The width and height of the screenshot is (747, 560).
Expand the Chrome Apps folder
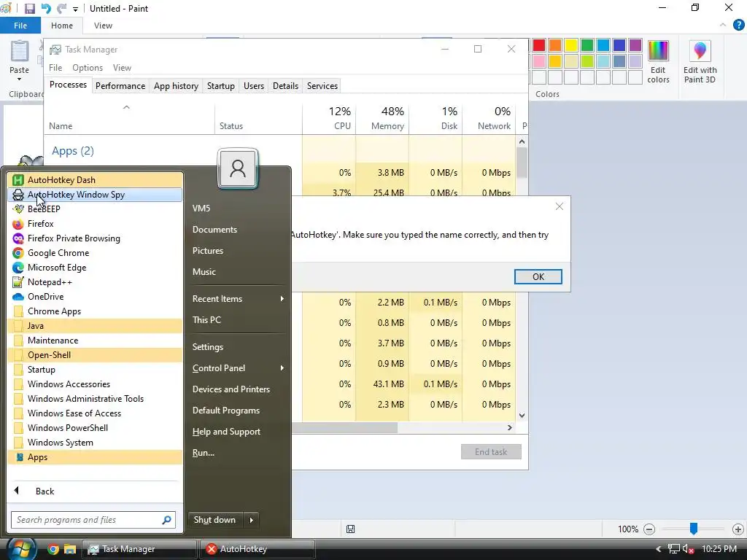click(x=95, y=311)
